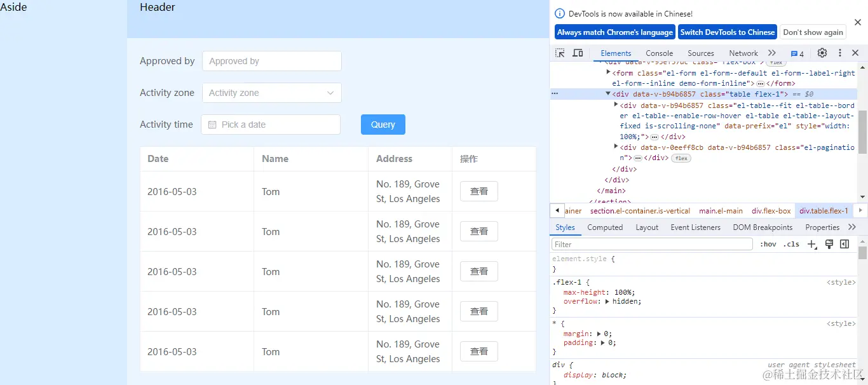The image size is (868, 385).
Task: Click Switch DevTools to Chinese
Action: pos(728,32)
